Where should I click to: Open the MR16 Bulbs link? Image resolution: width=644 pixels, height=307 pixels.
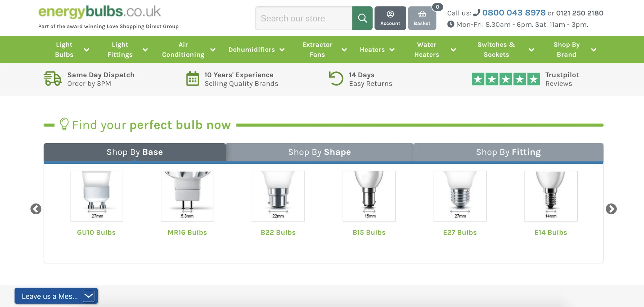187,232
